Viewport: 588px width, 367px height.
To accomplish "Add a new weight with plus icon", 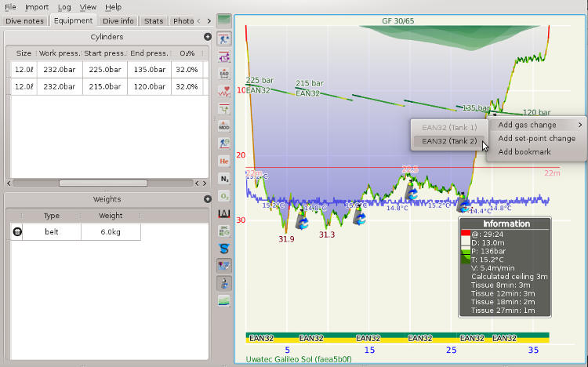I will (x=208, y=199).
